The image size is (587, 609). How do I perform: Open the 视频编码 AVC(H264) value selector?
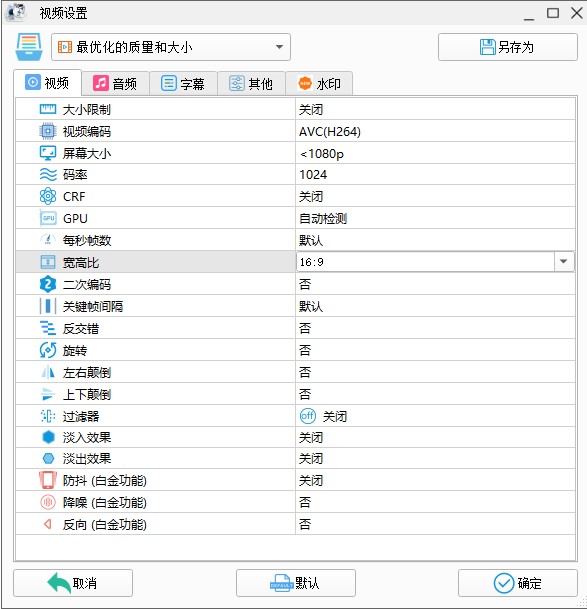click(435, 132)
